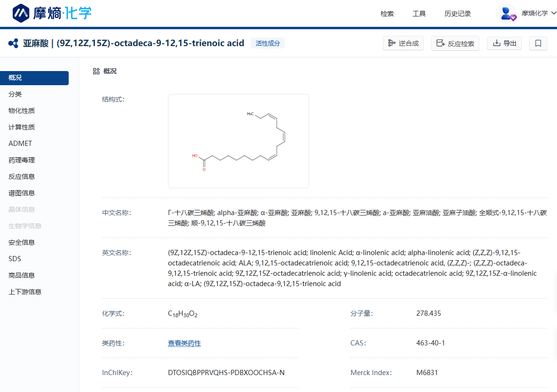Viewport: 557px width, 392px height.
Task: Open 反应检索 reaction search
Action: pos(455,43)
